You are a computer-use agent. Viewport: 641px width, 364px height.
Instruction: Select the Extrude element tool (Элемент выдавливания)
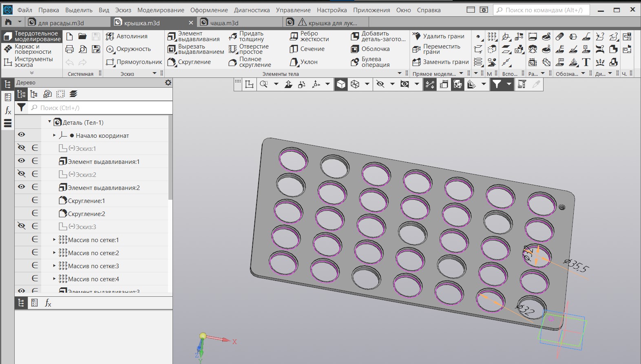[x=194, y=36]
